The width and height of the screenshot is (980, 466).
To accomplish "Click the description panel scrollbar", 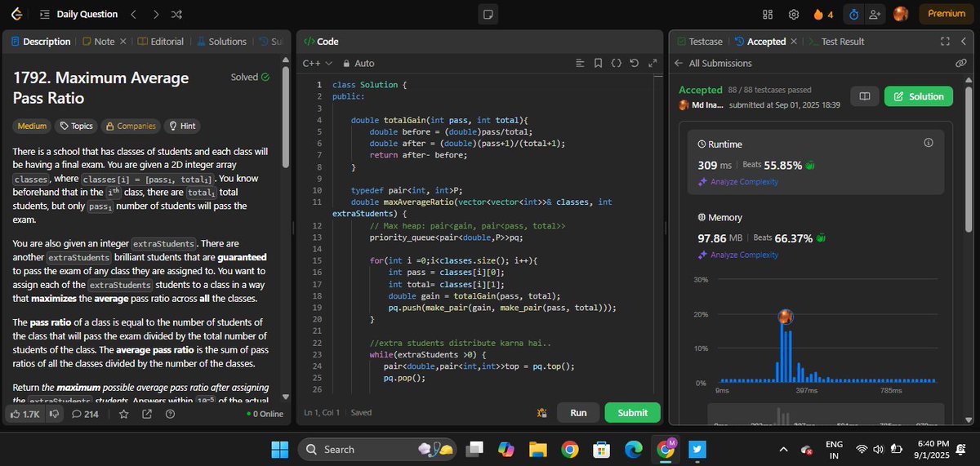I will 285,118.
